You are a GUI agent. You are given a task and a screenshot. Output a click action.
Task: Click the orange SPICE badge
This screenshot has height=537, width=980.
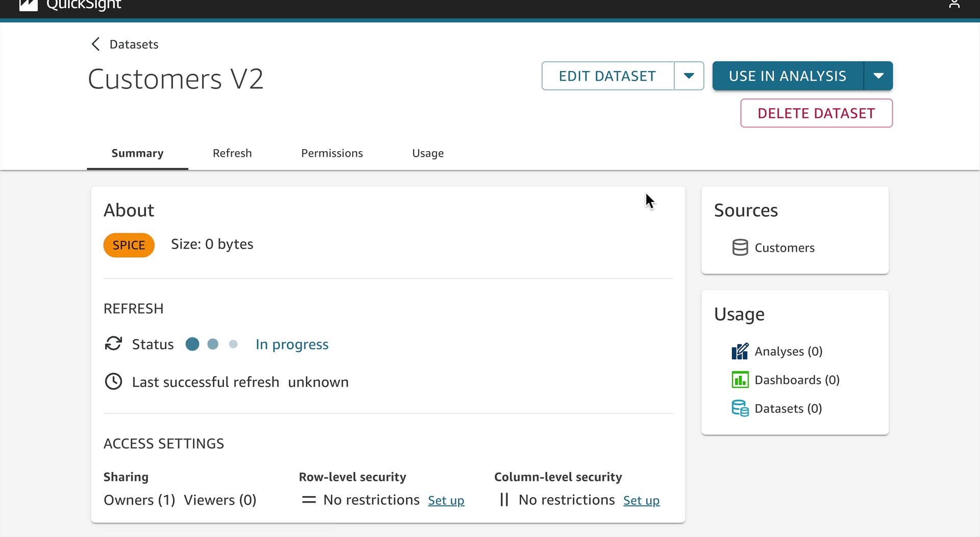point(129,245)
